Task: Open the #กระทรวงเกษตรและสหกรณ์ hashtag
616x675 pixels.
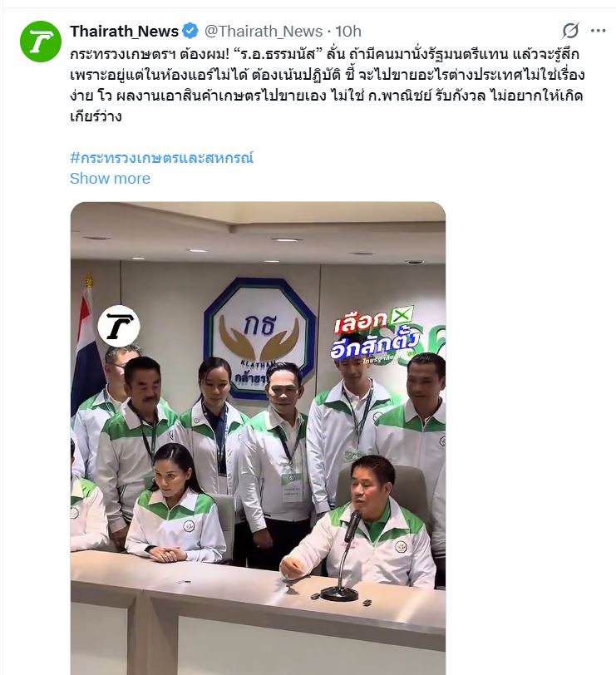Action: pos(162,158)
